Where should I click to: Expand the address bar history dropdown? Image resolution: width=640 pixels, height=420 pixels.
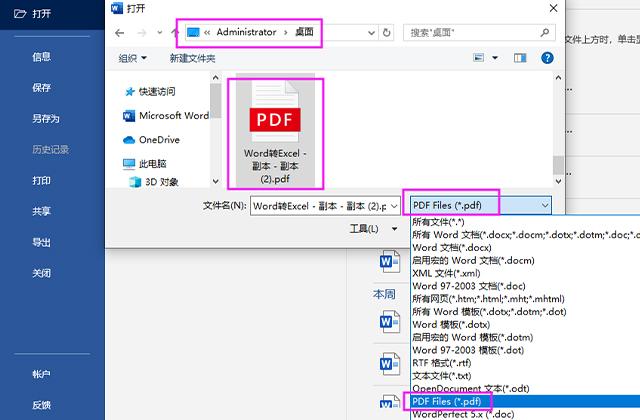(371, 33)
